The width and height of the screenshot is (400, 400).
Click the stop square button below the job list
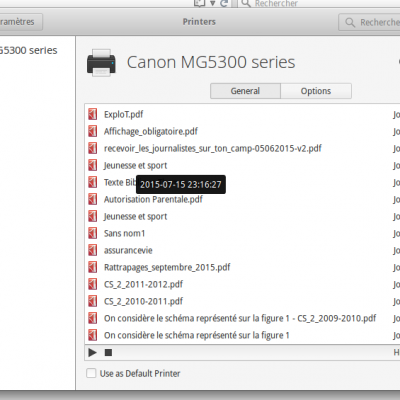(108, 352)
